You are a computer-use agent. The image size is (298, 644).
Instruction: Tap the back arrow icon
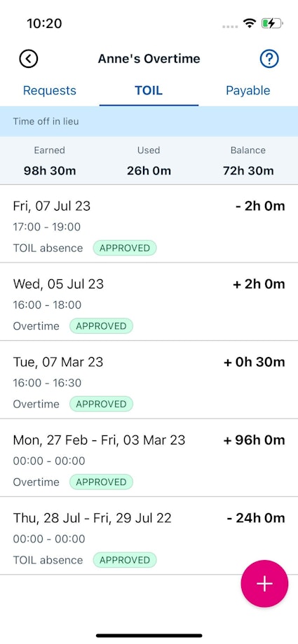[29, 59]
